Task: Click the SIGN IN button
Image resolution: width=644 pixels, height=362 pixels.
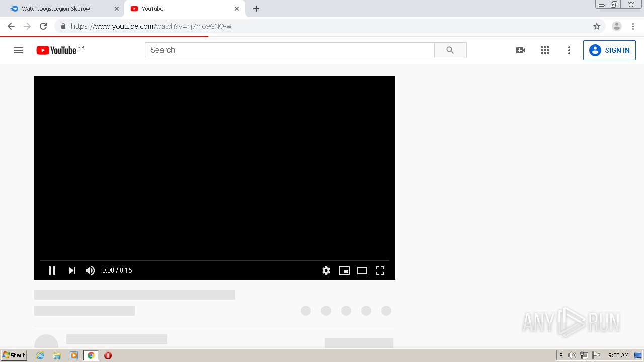Action: click(609, 50)
